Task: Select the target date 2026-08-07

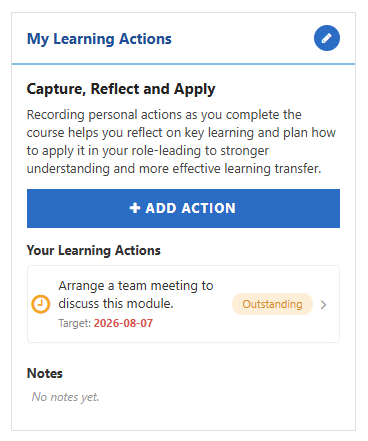Action: point(123,323)
